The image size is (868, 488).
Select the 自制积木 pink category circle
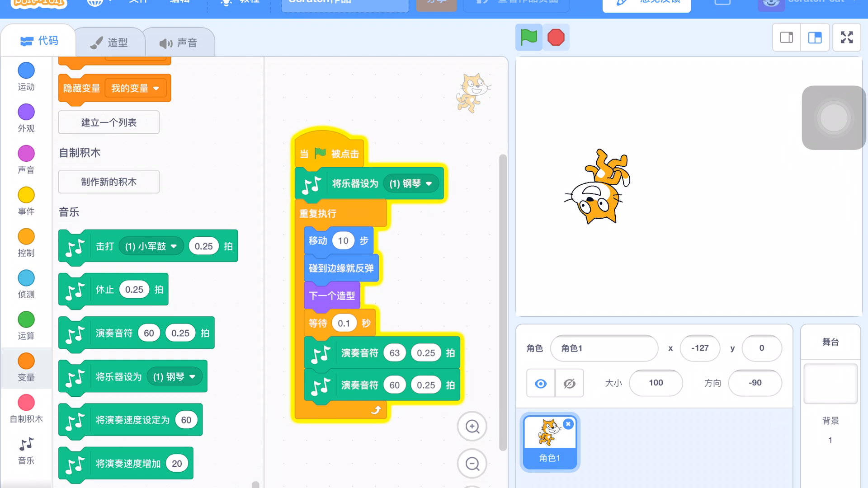[x=26, y=403]
